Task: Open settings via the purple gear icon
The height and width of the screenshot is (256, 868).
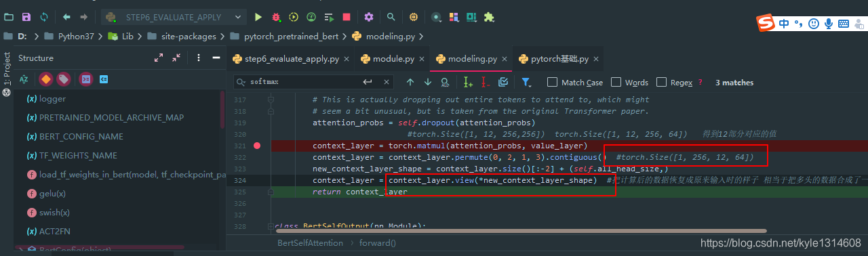Action: 369,16
